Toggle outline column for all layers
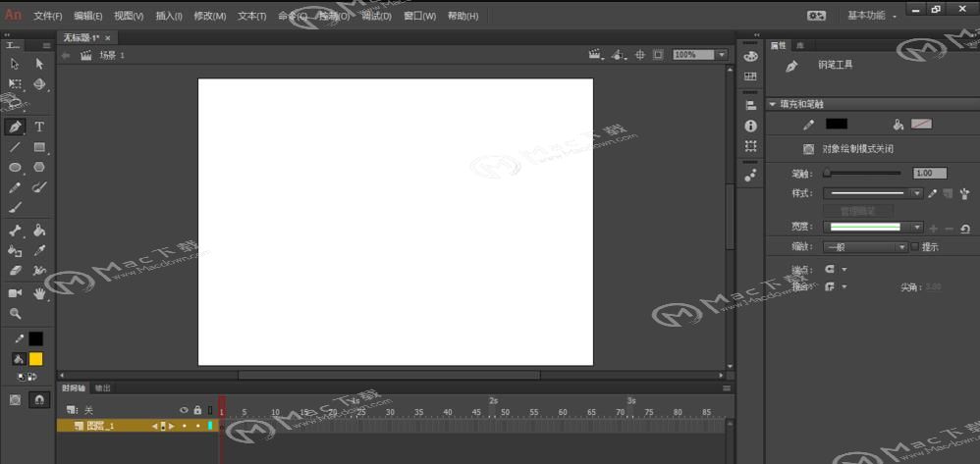This screenshot has height=464, width=980. point(210,410)
